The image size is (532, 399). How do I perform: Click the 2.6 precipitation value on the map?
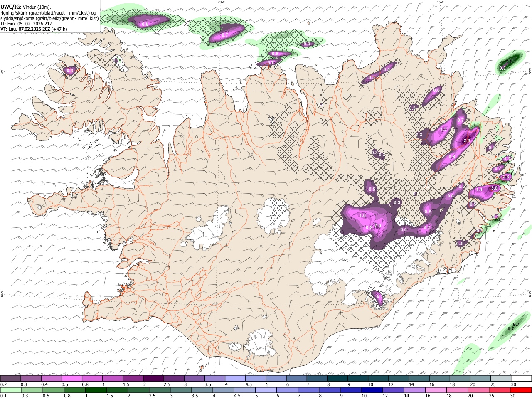click(x=466, y=141)
